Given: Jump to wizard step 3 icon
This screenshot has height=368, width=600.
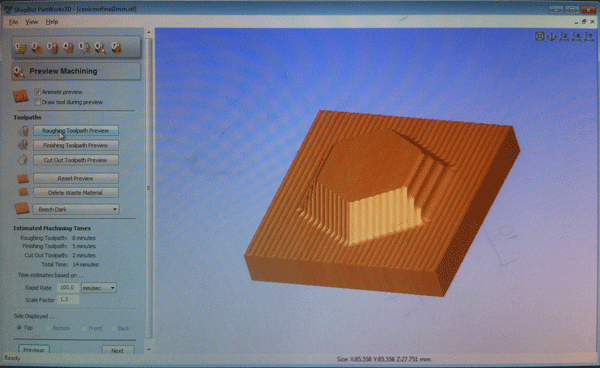Looking at the screenshot, I should tap(52, 47).
